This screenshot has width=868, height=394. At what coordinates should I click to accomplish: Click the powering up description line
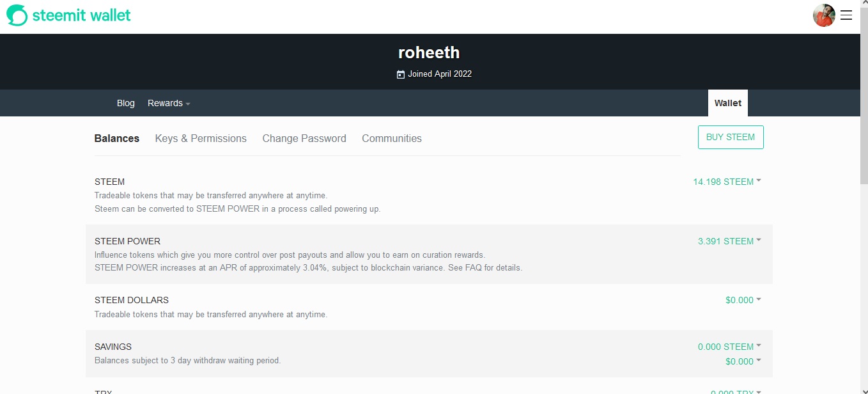237,209
